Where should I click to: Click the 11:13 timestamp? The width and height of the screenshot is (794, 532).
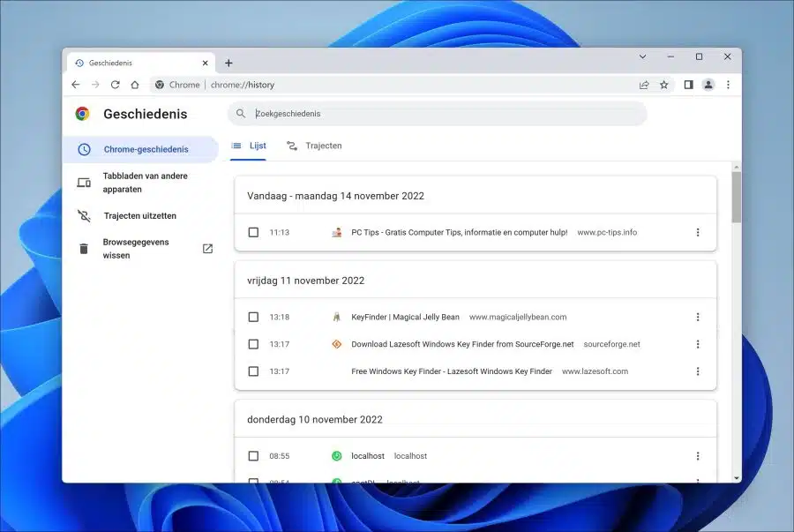pos(279,232)
